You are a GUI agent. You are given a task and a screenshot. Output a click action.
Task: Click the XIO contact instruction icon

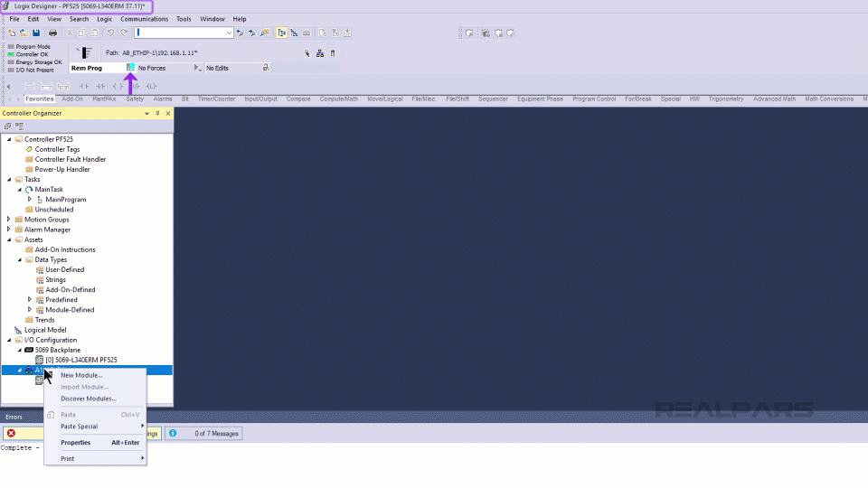coord(100,87)
